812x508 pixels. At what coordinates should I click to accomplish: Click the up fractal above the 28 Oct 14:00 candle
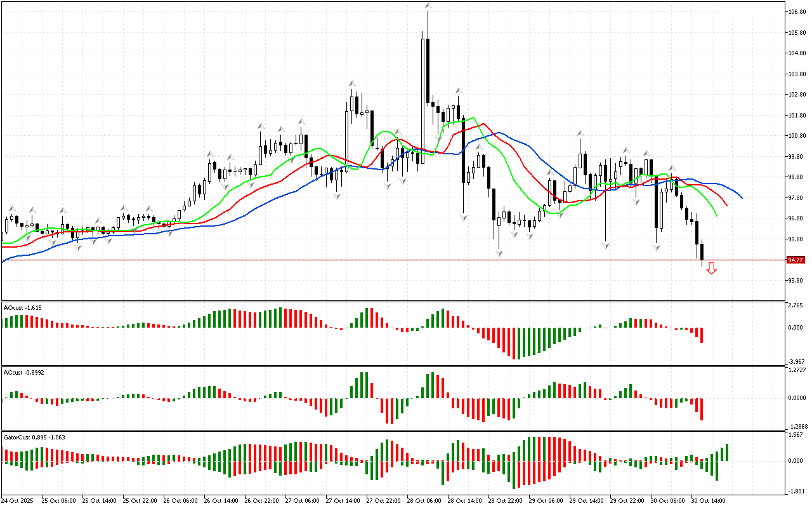(x=457, y=91)
